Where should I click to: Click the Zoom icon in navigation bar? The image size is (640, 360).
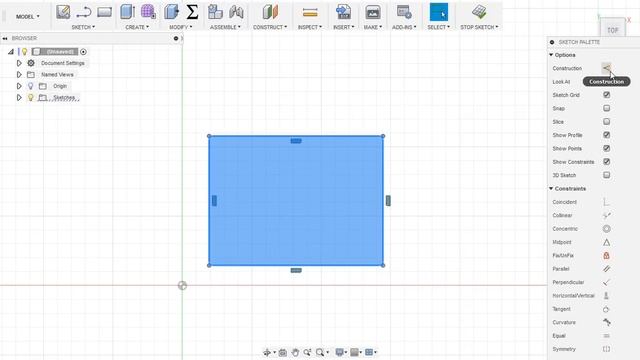coord(307,352)
